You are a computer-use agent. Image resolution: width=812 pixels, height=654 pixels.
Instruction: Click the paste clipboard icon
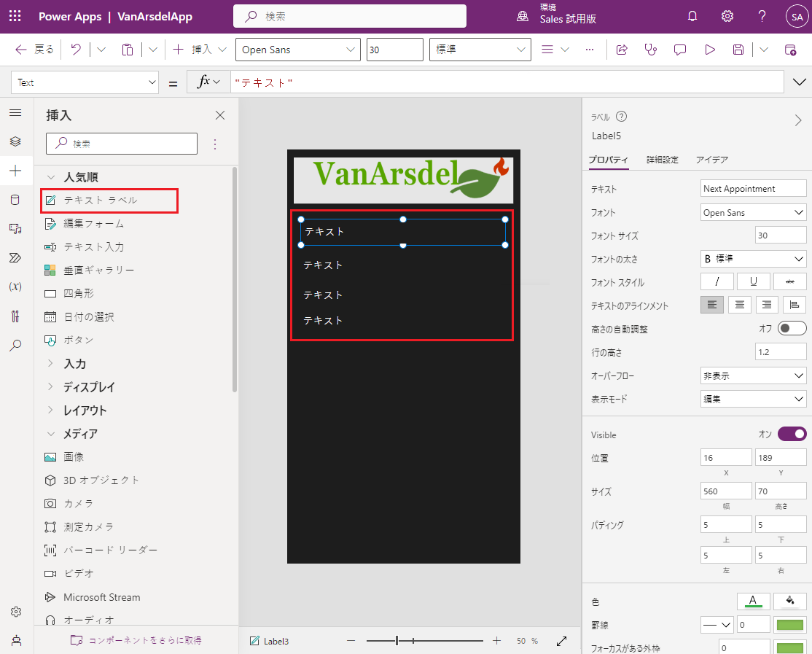(x=128, y=50)
